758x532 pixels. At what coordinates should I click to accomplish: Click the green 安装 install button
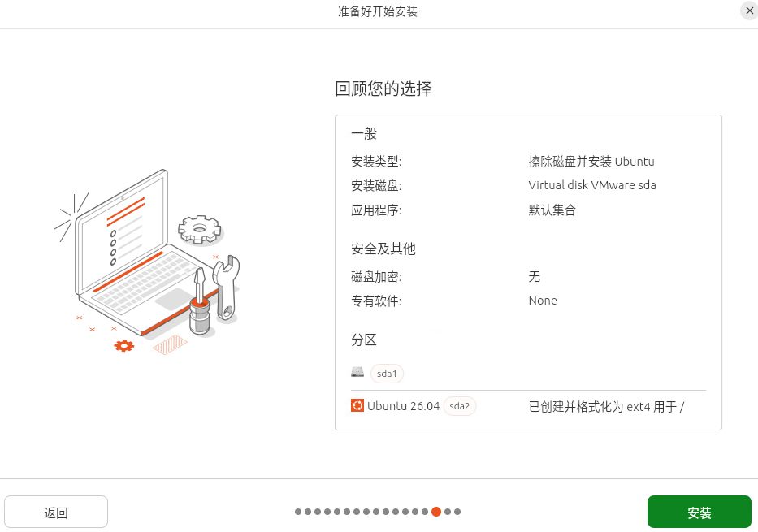click(699, 512)
